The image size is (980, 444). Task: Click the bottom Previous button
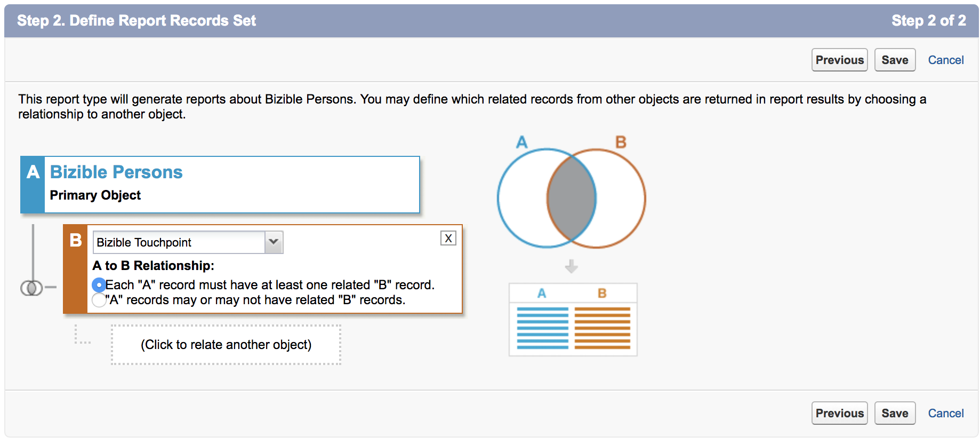pos(840,413)
